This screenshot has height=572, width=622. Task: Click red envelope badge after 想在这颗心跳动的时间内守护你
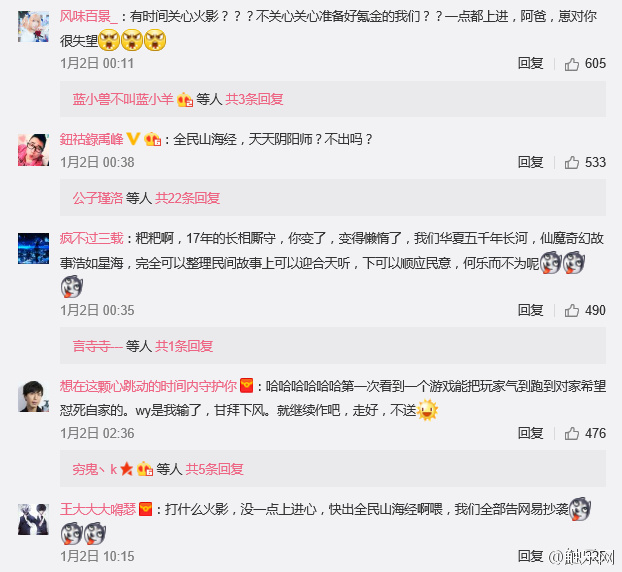tap(246, 386)
